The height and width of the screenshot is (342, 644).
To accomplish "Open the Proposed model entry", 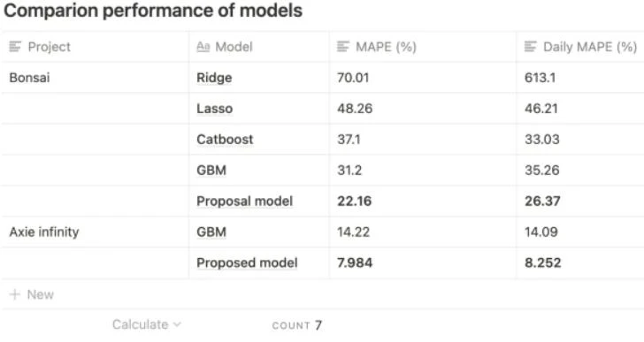I will 247,262.
